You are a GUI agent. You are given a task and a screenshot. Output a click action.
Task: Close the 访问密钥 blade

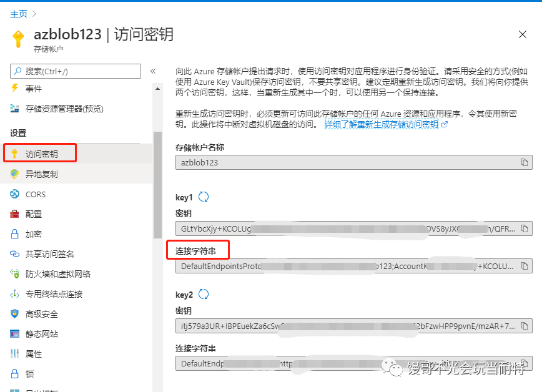pyautogui.click(x=522, y=34)
